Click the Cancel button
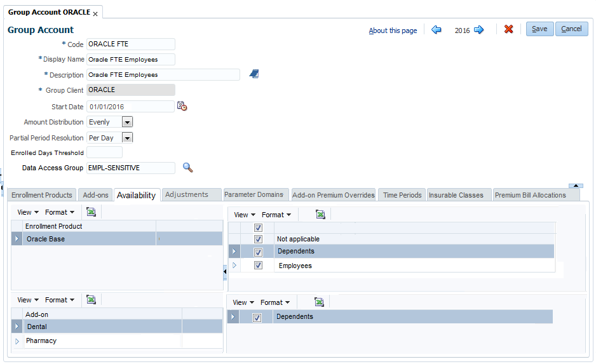Screen dimensions: 596x364 pyautogui.click(x=572, y=29)
